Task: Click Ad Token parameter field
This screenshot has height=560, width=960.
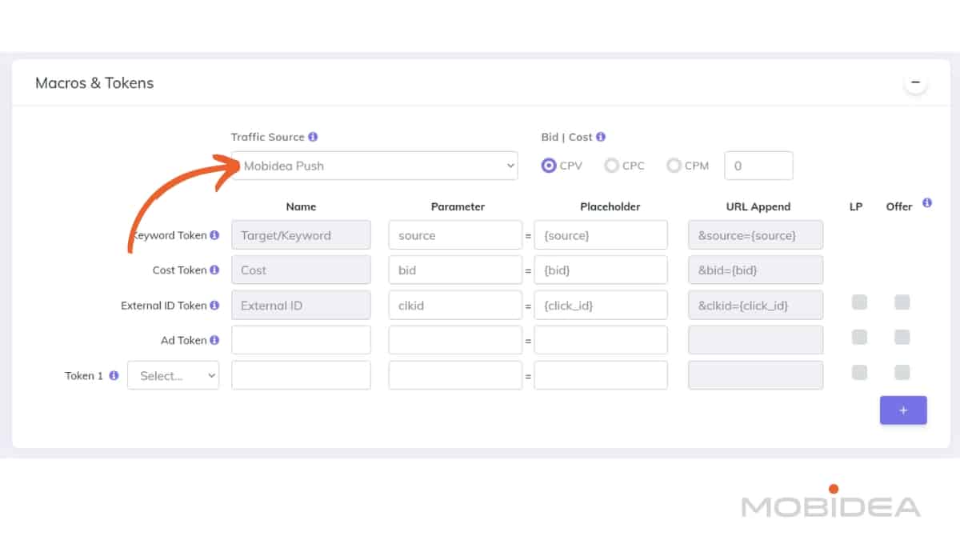Action: click(455, 340)
